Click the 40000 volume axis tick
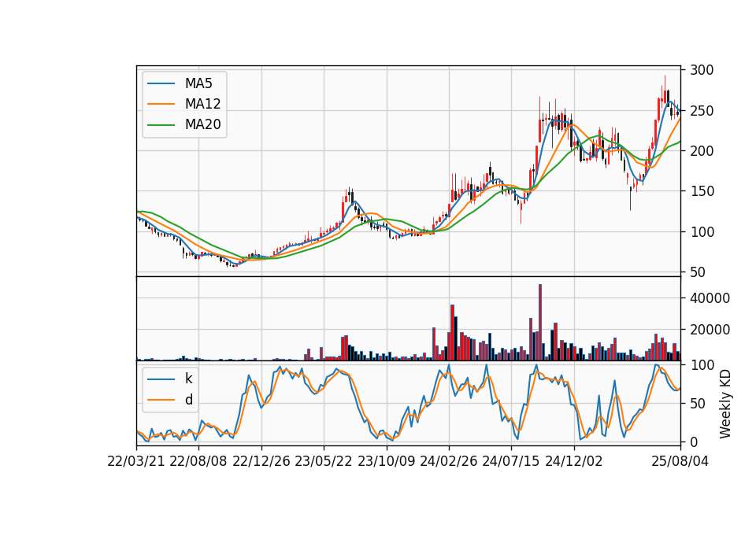This screenshot has height=543, width=756. 710,298
